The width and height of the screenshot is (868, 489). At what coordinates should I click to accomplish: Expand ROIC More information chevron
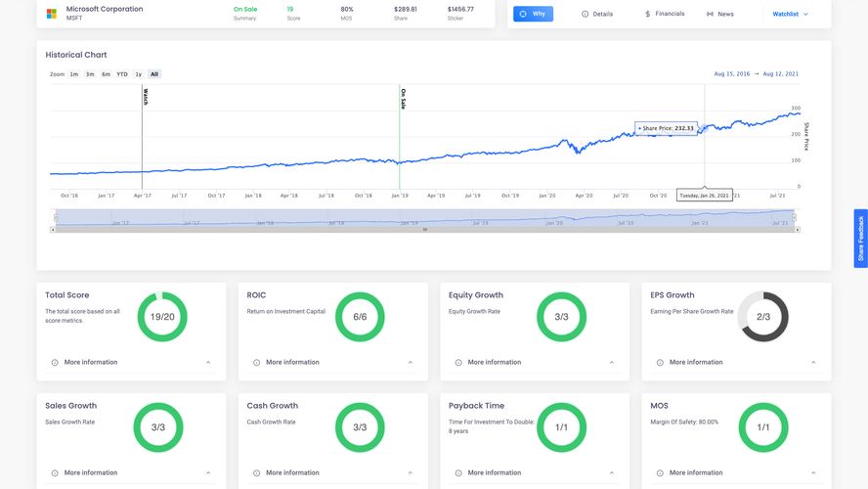point(410,362)
